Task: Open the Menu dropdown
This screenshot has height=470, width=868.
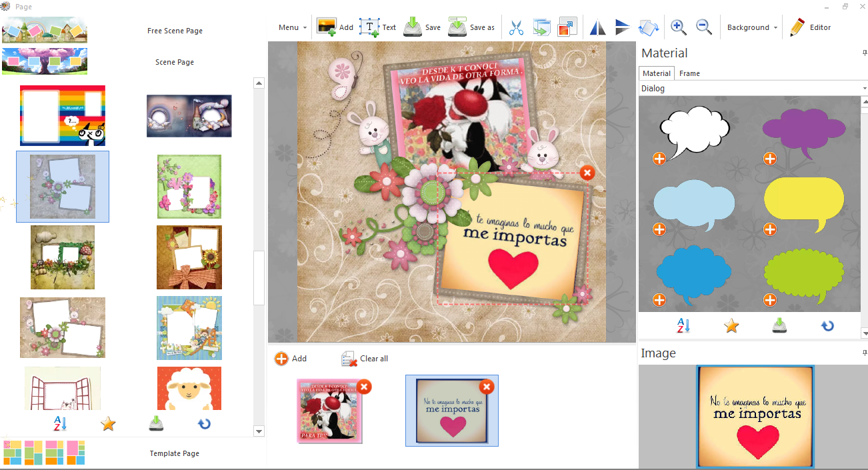Action: (293, 27)
